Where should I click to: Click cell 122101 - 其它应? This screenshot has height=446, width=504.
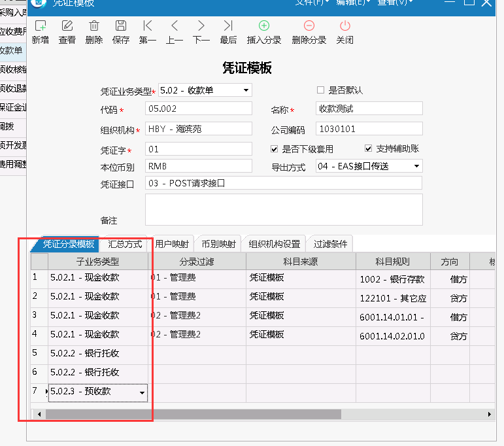click(393, 298)
